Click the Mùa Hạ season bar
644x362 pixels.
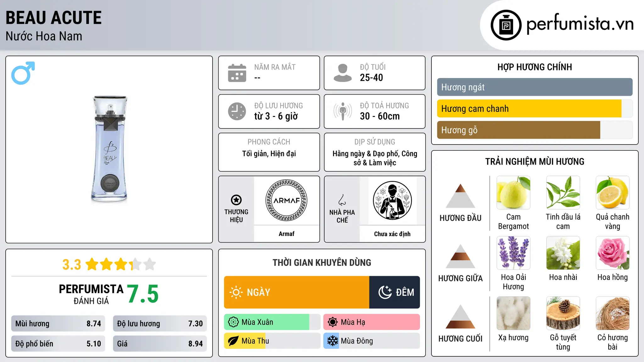tap(371, 322)
